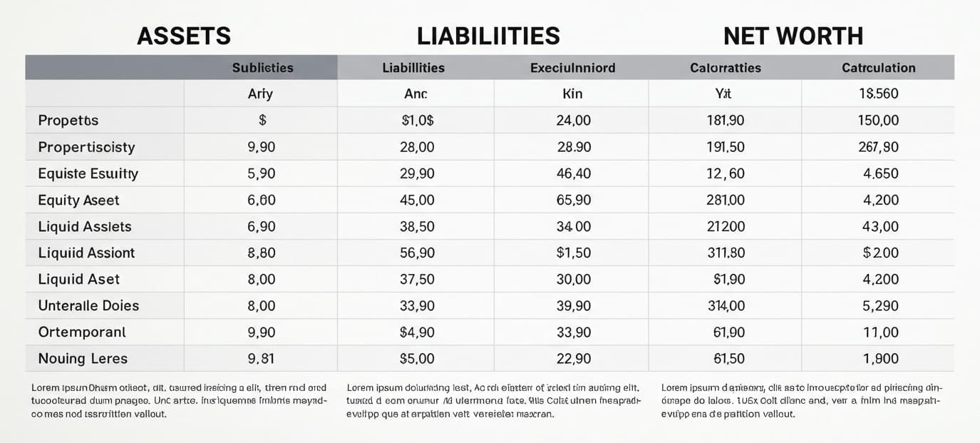Click the Calorratties column header

click(x=725, y=68)
